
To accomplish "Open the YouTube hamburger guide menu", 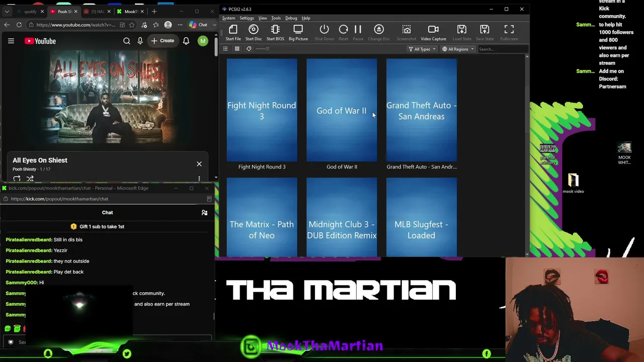I will pyautogui.click(x=11, y=41).
